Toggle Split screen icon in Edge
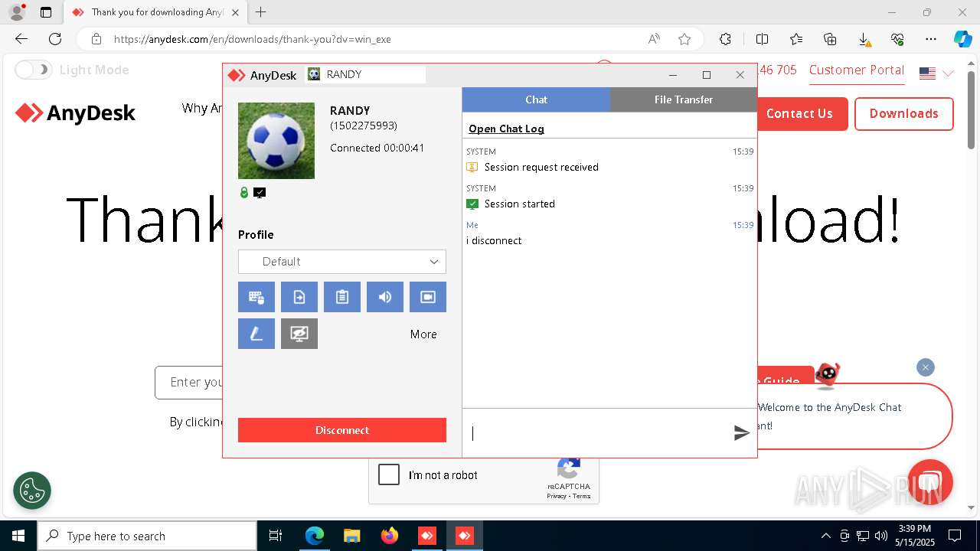This screenshot has height=551, width=980. tap(763, 39)
